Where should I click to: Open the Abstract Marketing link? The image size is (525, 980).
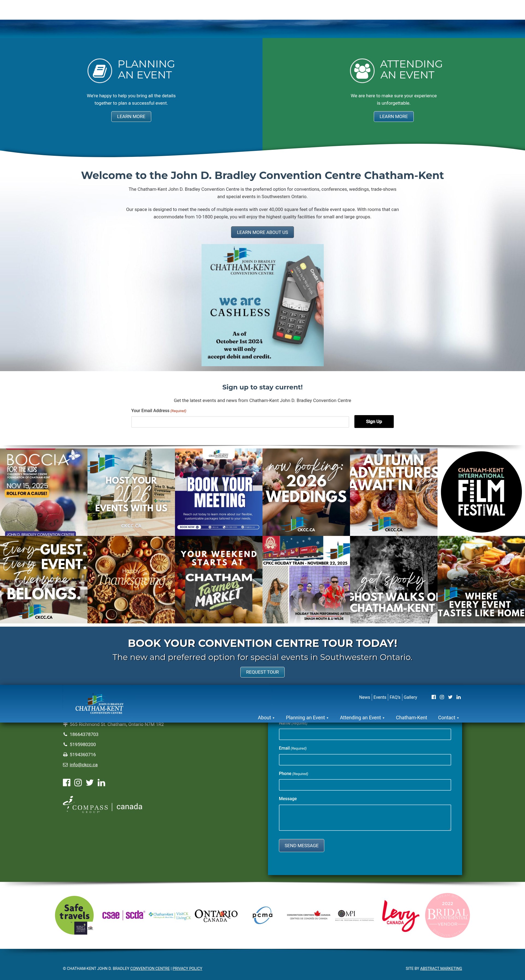pyautogui.click(x=441, y=968)
